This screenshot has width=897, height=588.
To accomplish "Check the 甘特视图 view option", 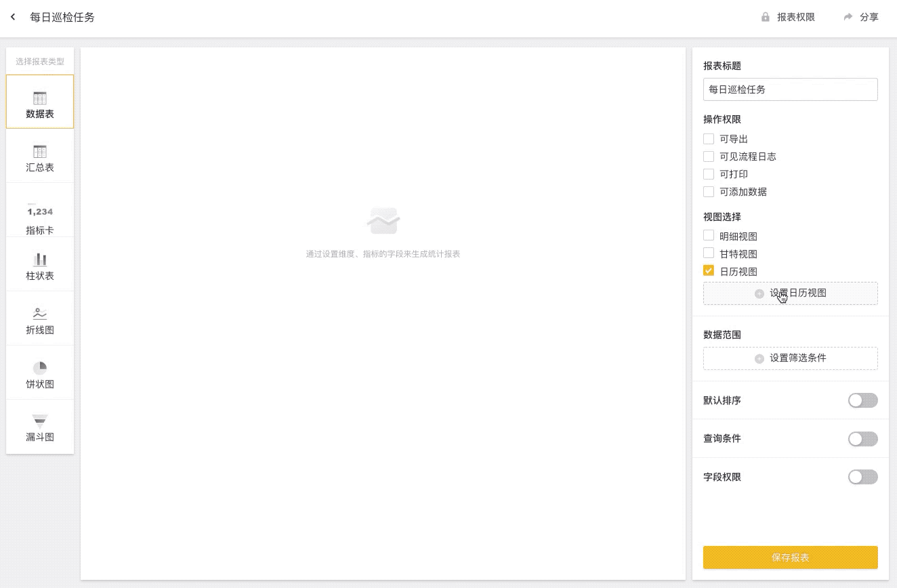I will pos(709,253).
